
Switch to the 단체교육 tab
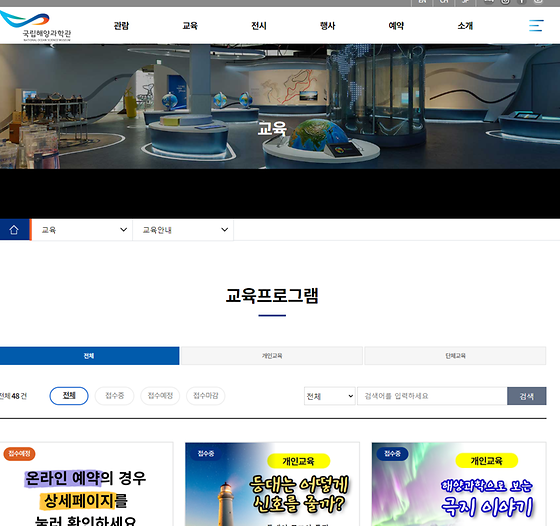[455, 356]
